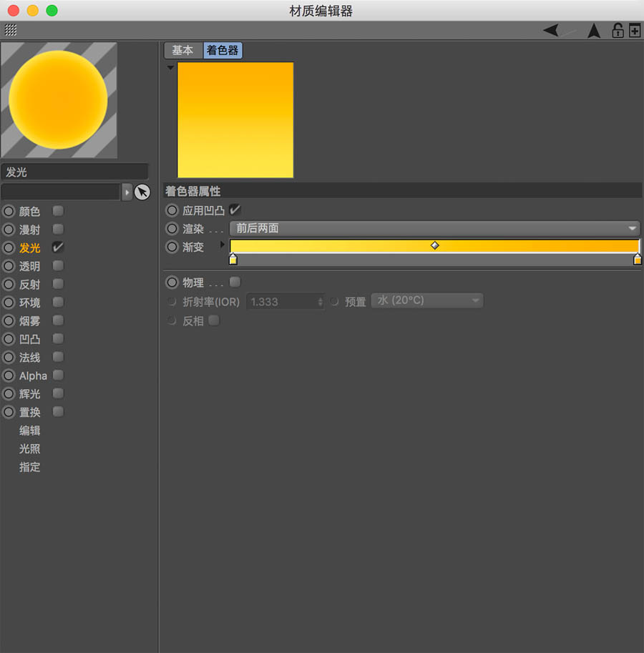Screen dimensions: 644x653
Task: Collapse the shader preview triangle
Action: 170,68
